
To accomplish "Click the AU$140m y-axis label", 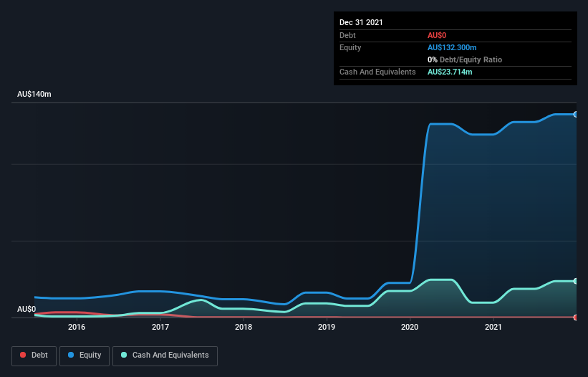I will 34,94.
